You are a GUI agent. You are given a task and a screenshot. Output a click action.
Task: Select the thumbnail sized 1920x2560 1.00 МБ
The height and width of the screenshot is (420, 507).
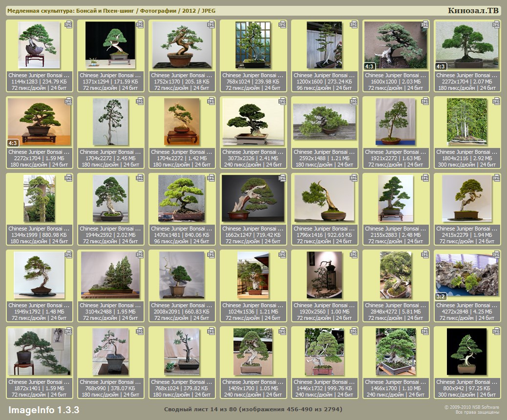point(324,275)
